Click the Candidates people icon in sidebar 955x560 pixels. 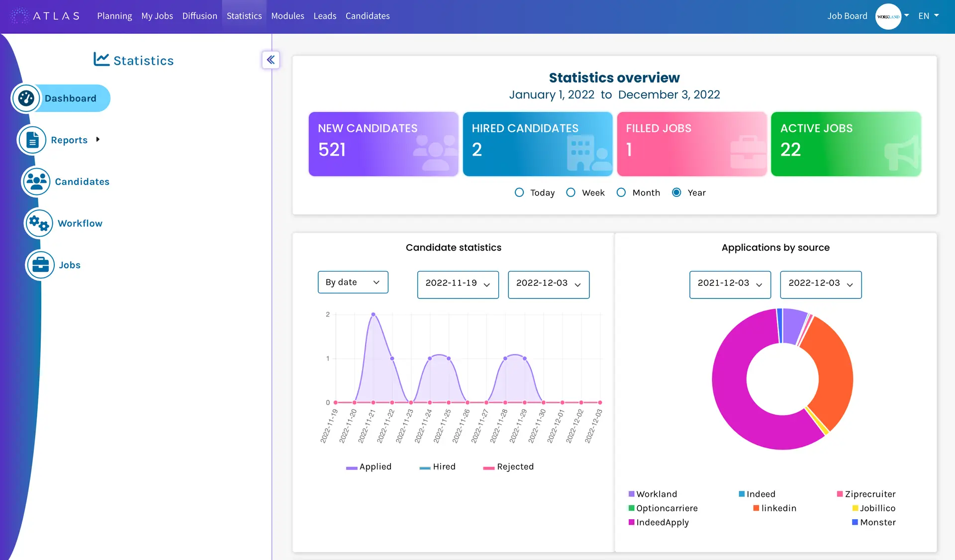coord(36,182)
